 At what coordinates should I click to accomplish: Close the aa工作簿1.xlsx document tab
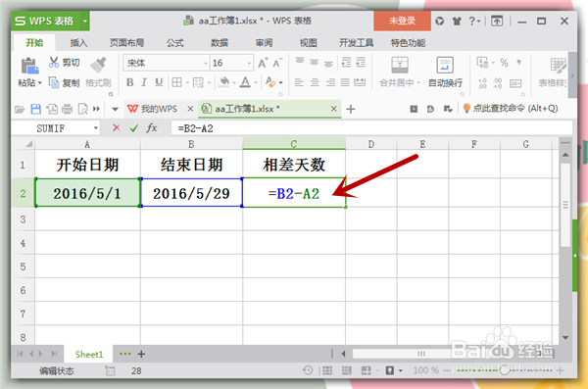tap(333, 109)
